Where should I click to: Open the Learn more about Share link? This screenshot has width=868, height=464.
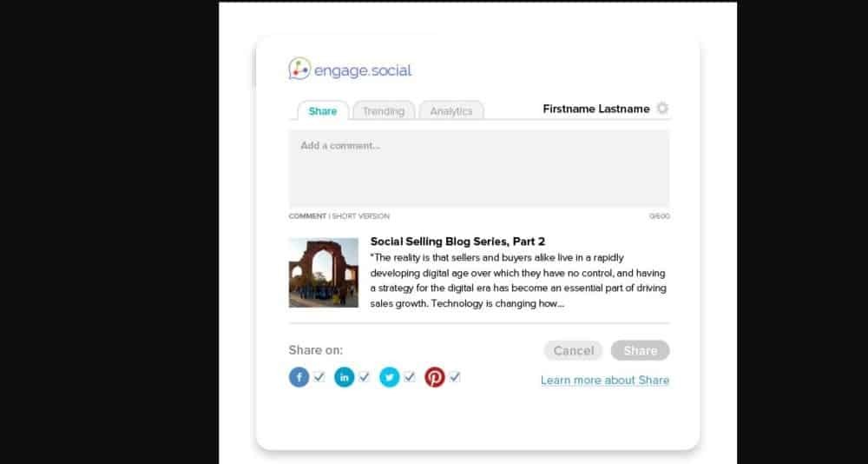tap(604, 380)
